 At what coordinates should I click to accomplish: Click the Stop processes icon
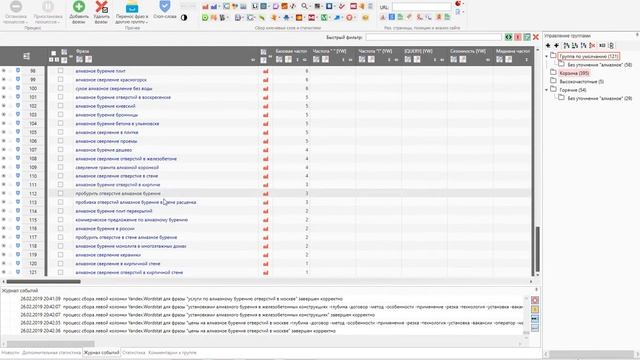point(16,7)
